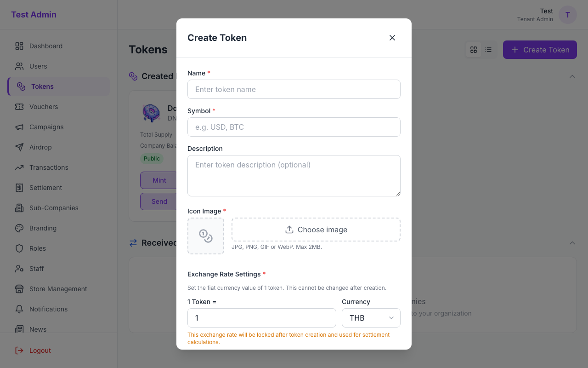Open the Currency dropdown showing THB

pos(371,317)
